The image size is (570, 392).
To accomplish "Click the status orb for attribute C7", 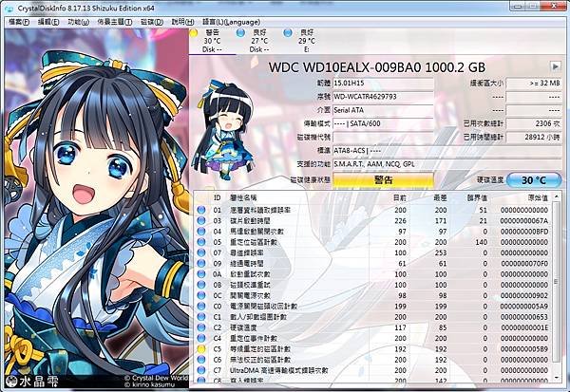I will [x=201, y=370].
